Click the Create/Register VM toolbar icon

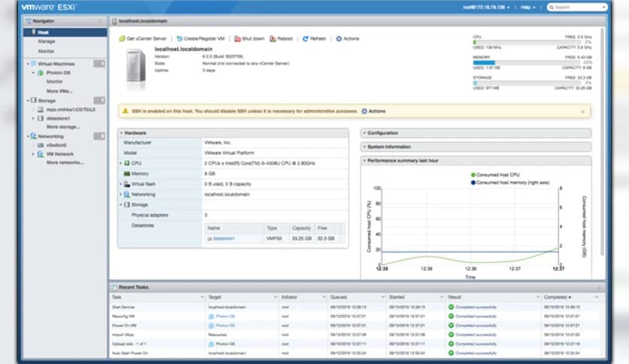coord(180,38)
